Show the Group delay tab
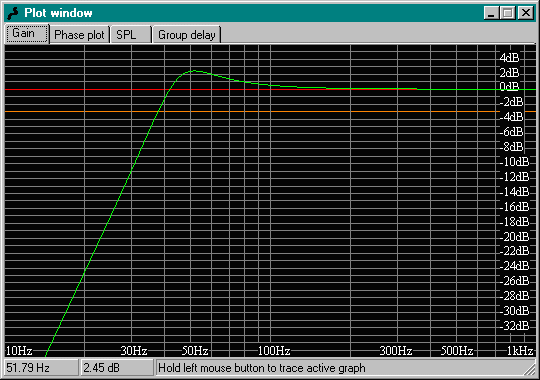540x380 pixels. (186, 35)
